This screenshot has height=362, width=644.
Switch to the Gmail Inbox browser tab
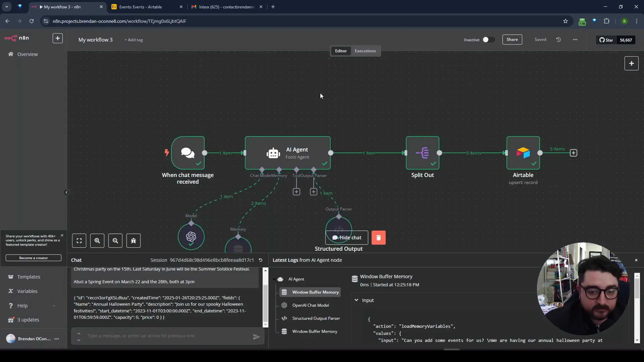click(x=227, y=7)
